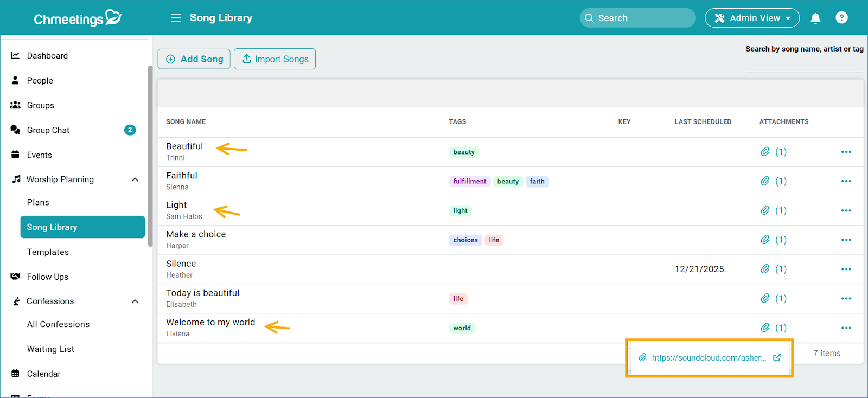Collapse the Worship Planning section
The width and height of the screenshot is (868, 398).
coord(135,179)
